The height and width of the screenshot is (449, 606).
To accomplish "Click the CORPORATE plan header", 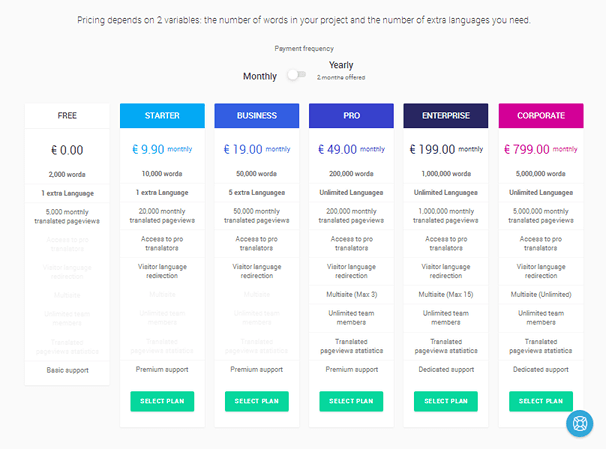I will pyautogui.click(x=541, y=116).
